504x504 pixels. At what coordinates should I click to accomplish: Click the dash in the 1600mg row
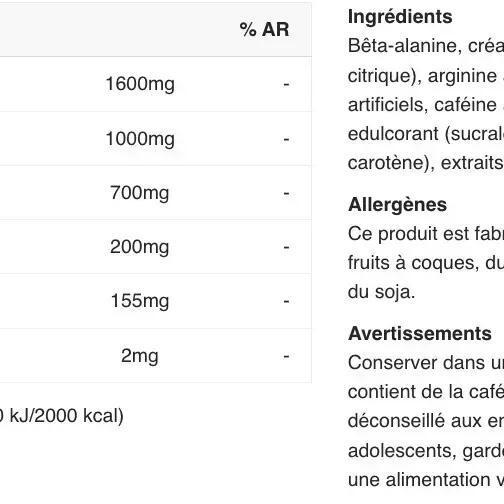[x=286, y=84]
